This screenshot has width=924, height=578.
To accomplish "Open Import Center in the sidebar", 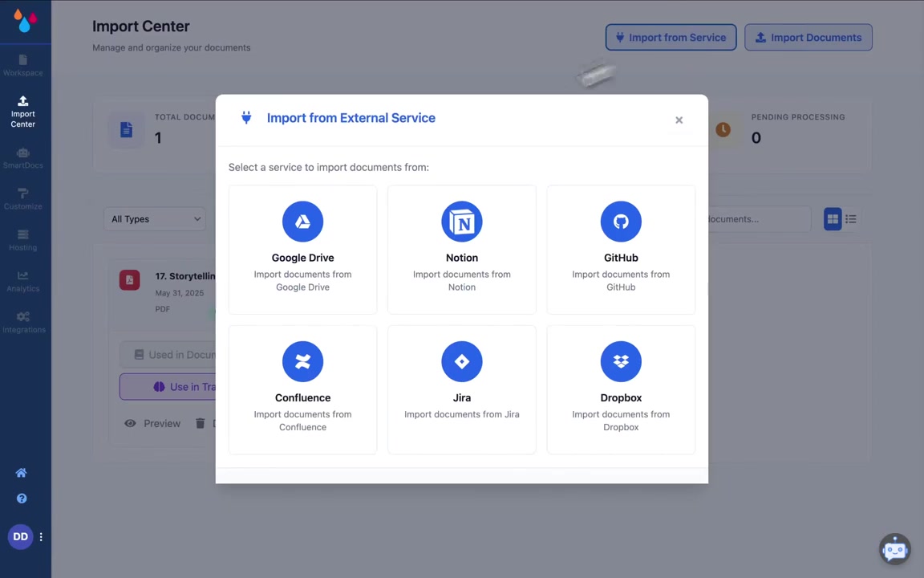I will (x=23, y=112).
